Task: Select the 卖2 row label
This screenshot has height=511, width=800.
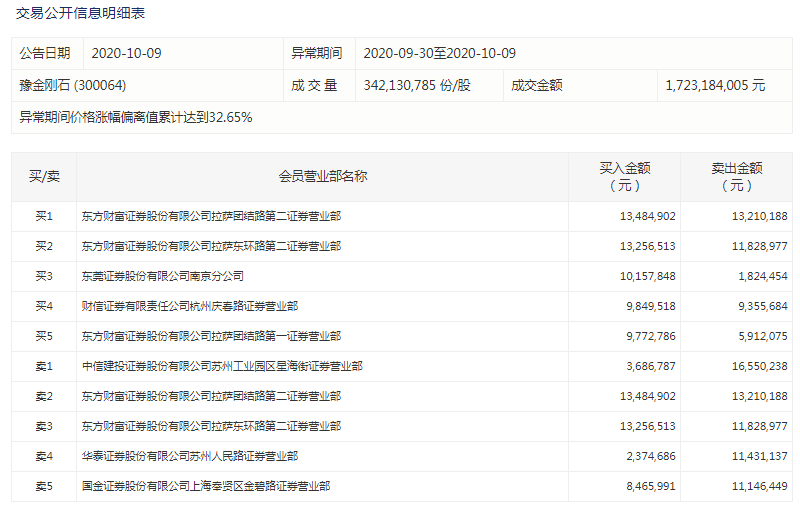Action: (x=44, y=396)
